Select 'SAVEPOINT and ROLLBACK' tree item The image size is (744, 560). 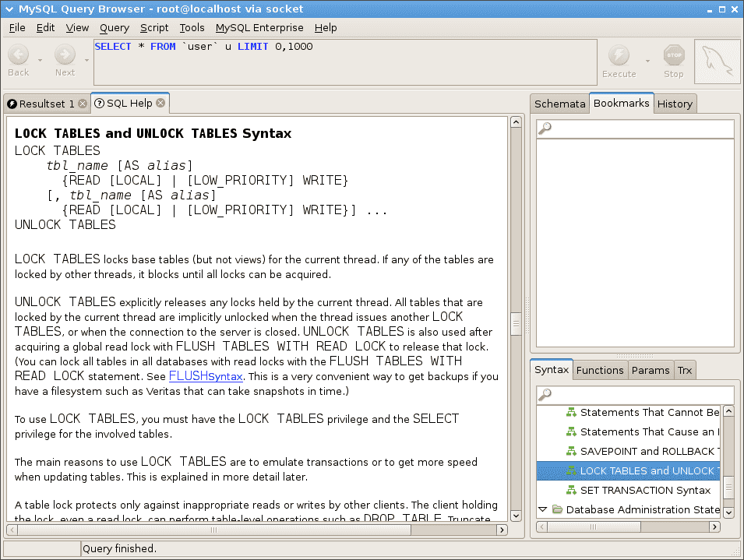click(628, 451)
